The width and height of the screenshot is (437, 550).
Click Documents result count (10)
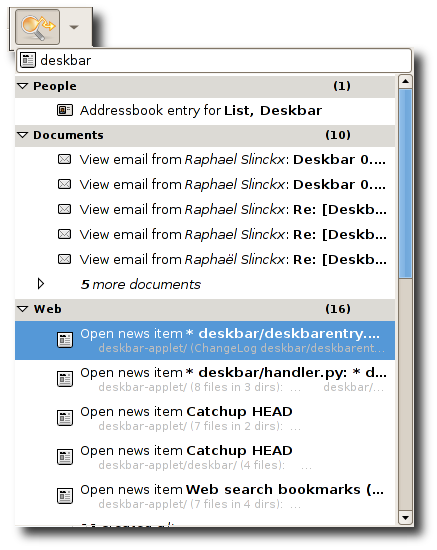tap(338, 135)
